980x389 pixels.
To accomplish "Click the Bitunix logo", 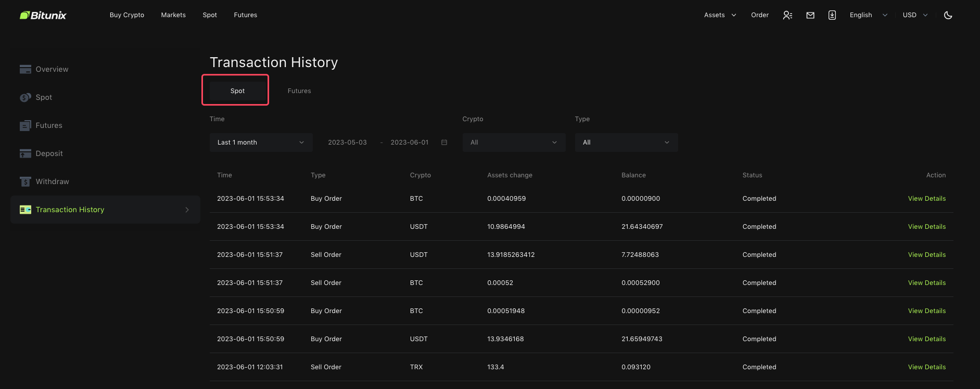I will tap(43, 15).
